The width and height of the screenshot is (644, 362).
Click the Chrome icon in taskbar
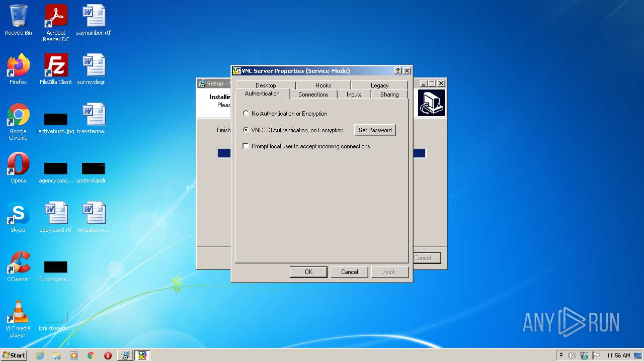pos(91,355)
